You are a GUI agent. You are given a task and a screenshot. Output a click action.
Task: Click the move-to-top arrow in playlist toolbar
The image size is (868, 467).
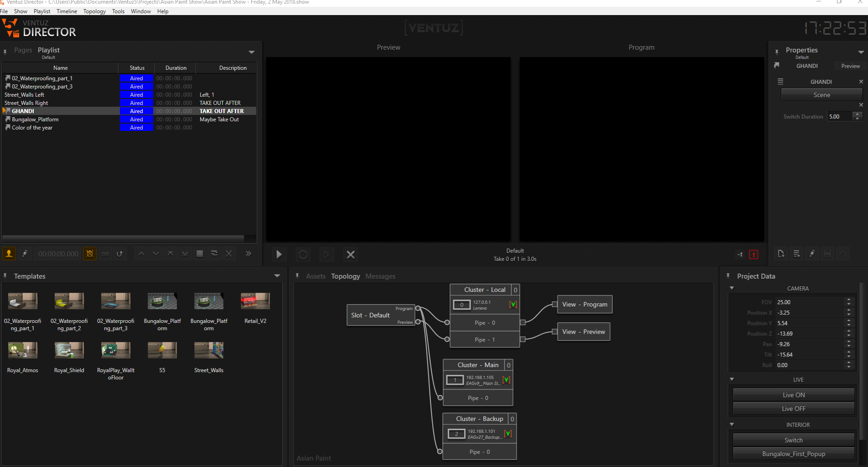[x=170, y=254]
